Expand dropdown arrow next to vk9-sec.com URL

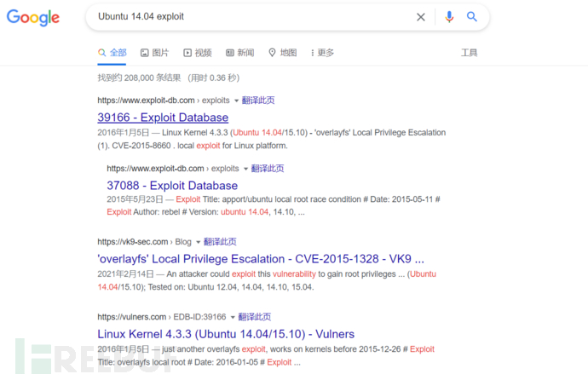pyautogui.click(x=198, y=242)
